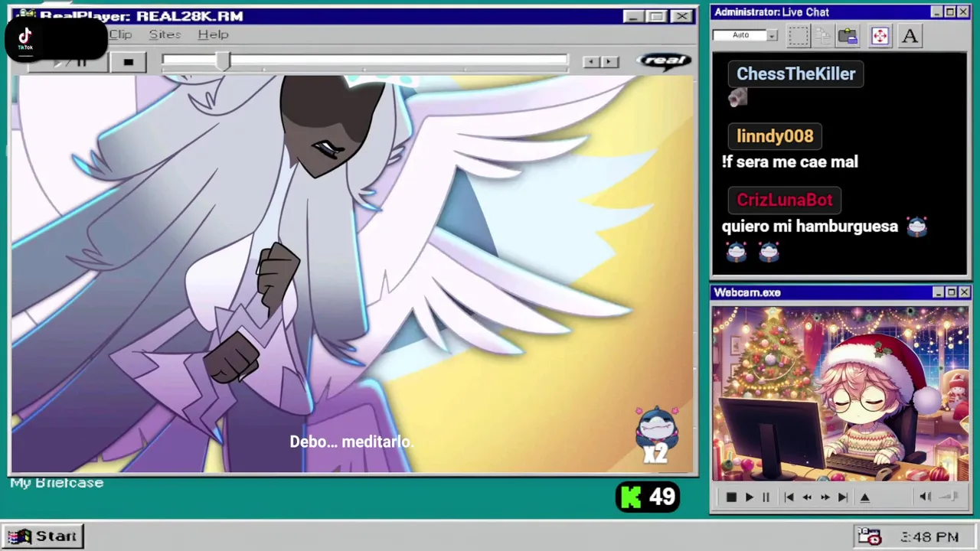The width and height of the screenshot is (980, 551).
Task: Click the eject button in Webcam.exe
Action: point(865,497)
